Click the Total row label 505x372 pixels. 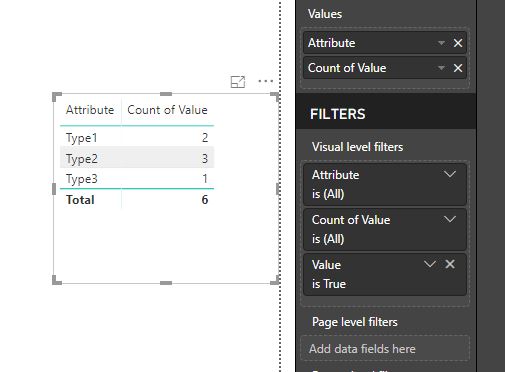coord(80,200)
